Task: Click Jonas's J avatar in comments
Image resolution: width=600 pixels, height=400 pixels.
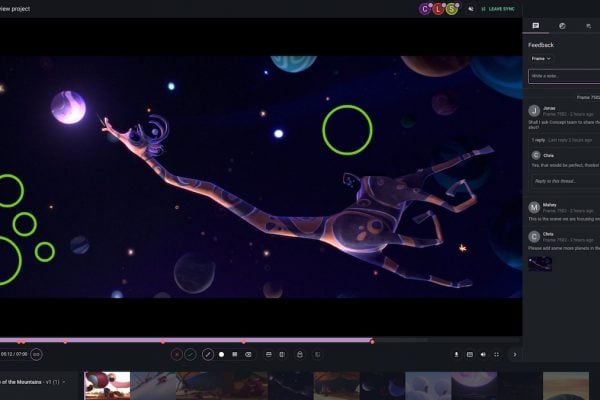Action: tap(534, 111)
